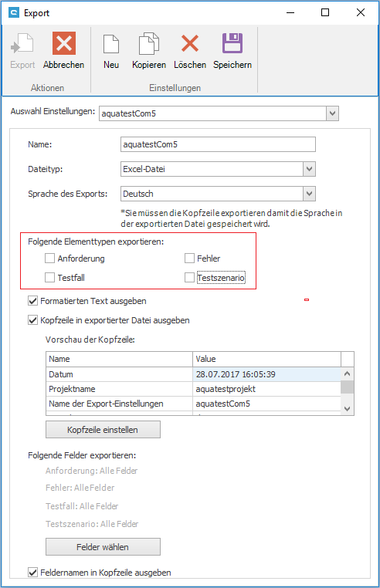Expand the Dateityp Excel-Datei dropdown
The width and height of the screenshot is (380, 588).
coord(309,169)
